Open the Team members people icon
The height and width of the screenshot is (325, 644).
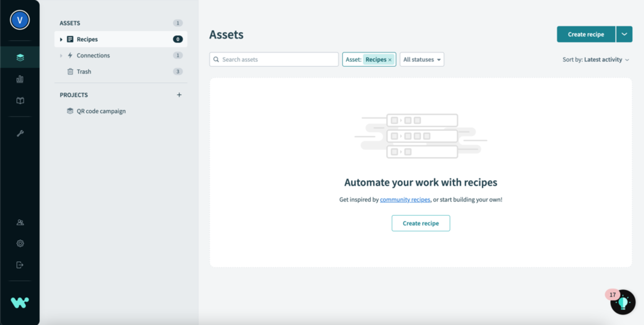20,222
